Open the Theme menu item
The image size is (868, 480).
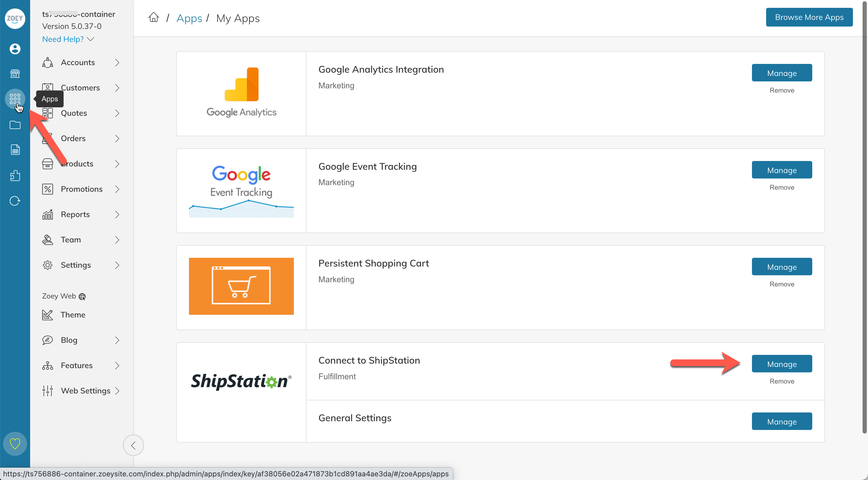pos(73,315)
